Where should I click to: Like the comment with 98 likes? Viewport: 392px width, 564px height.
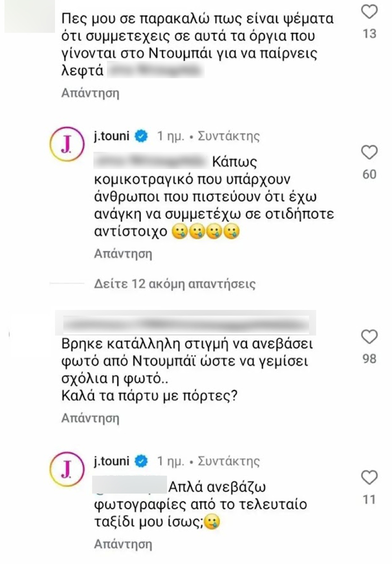tap(369, 337)
